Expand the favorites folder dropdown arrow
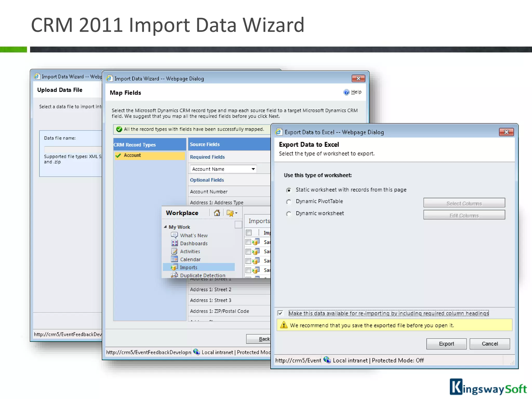This screenshot has height=399, width=532. [236, 213]
